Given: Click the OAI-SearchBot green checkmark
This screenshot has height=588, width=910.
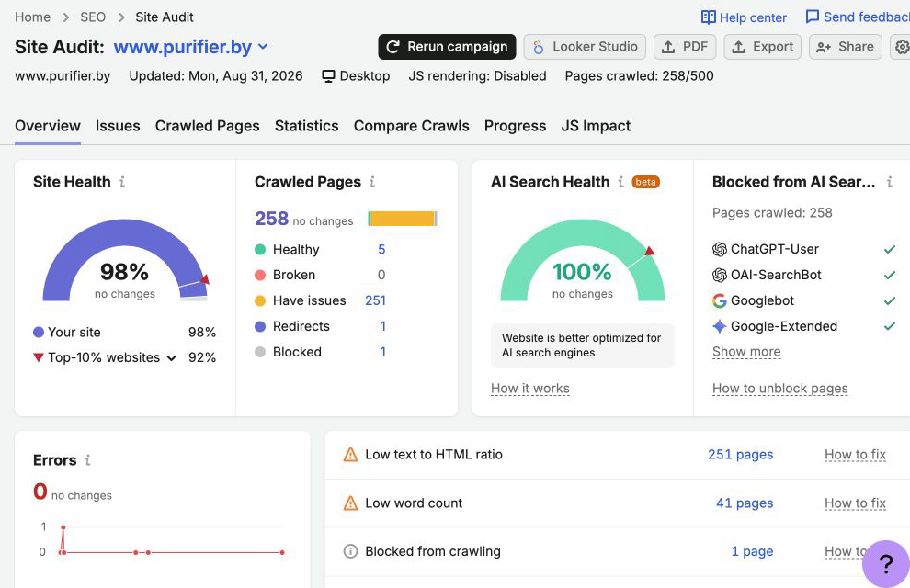Looking at the screenshot, I should (889, 275).
